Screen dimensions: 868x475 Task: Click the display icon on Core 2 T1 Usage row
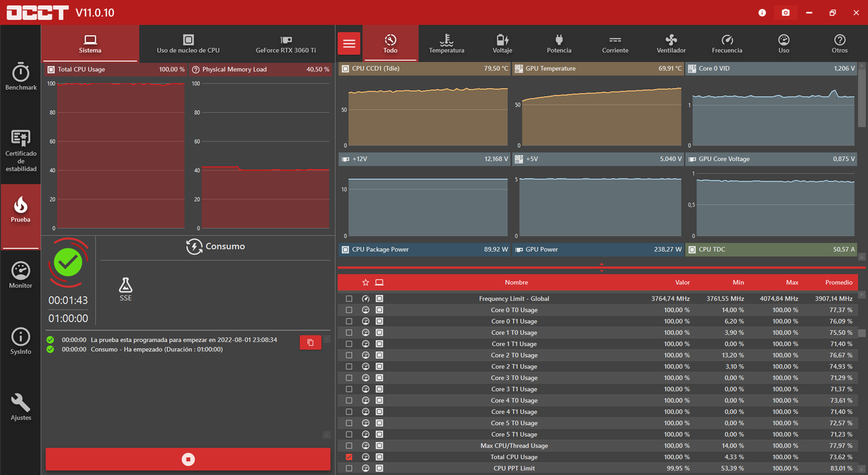click(x=379, y=366)
